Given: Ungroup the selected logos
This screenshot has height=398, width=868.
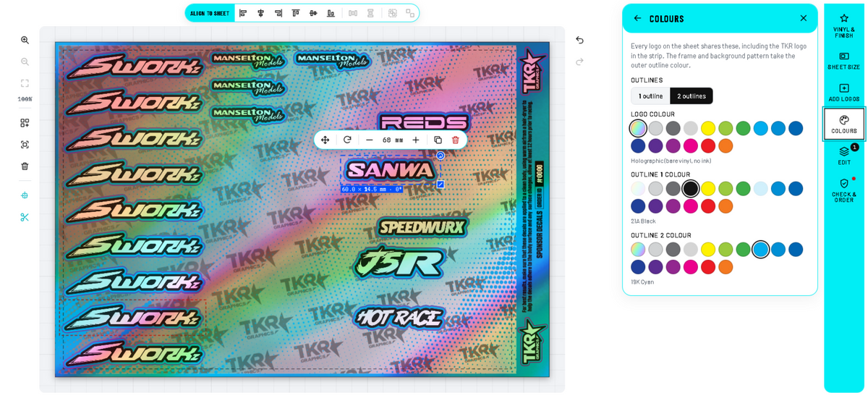Looking at the screenshot, I should pos(410,13).
